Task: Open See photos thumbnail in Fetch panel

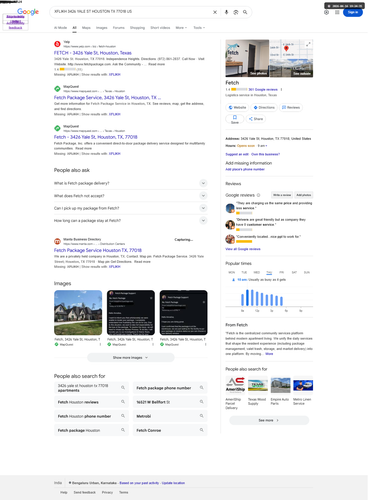Action: click(x=247, y=58)
